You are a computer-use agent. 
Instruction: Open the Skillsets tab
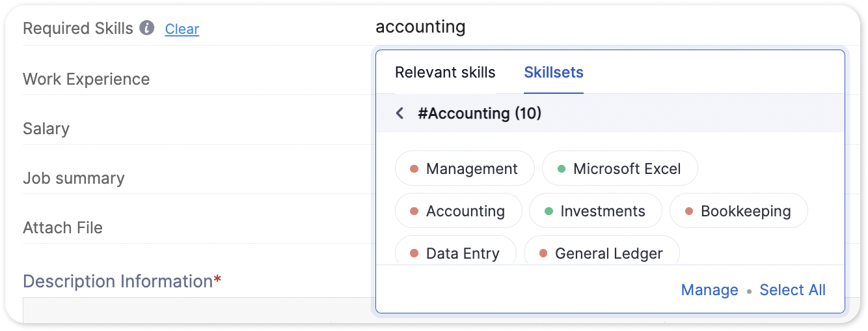pyautogui.click(x=554, y=72)
